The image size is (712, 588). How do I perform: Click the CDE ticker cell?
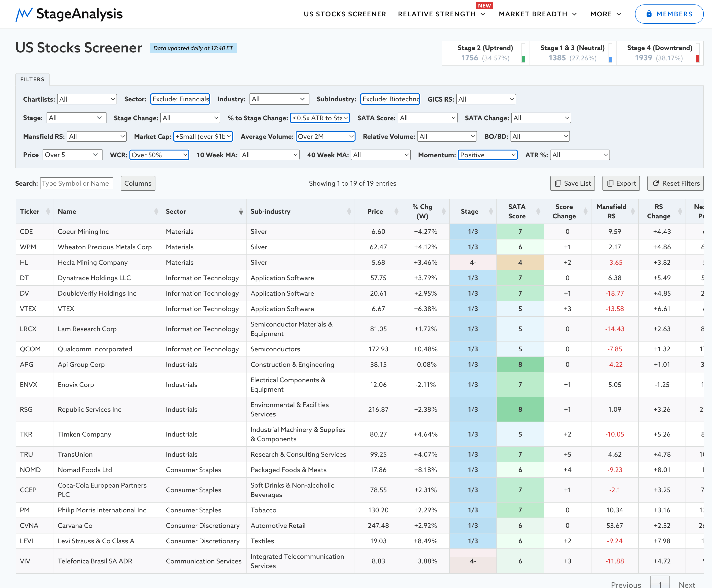pyautogui.click(x=35, y=231)
